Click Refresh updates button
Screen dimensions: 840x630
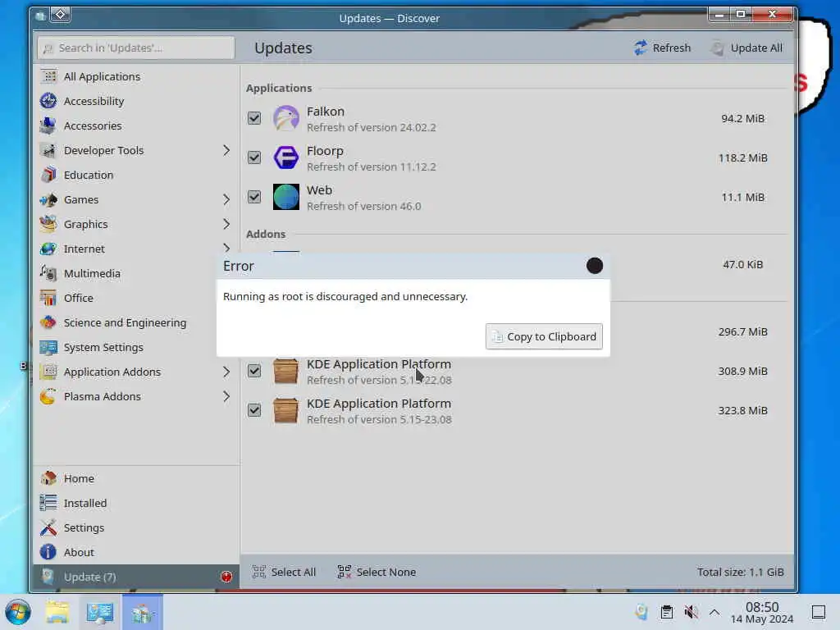(663, 48)
